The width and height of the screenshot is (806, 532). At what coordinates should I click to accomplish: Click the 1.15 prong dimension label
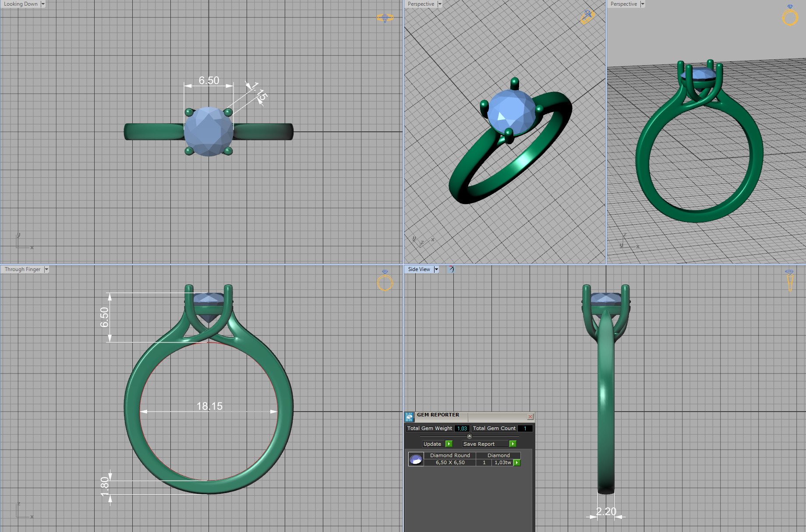click(258, 91)
